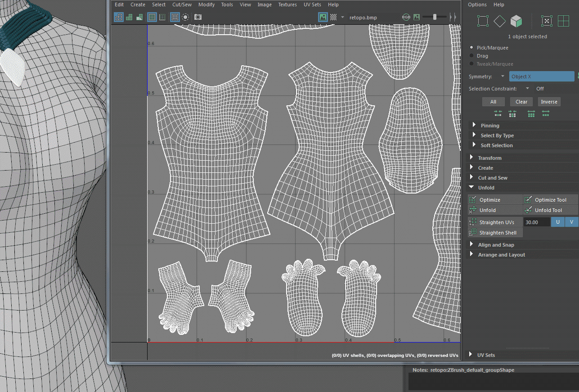Open the Selection Constraint dropdown arrow
The image size is (579, 392).
(x=527, y=89)
